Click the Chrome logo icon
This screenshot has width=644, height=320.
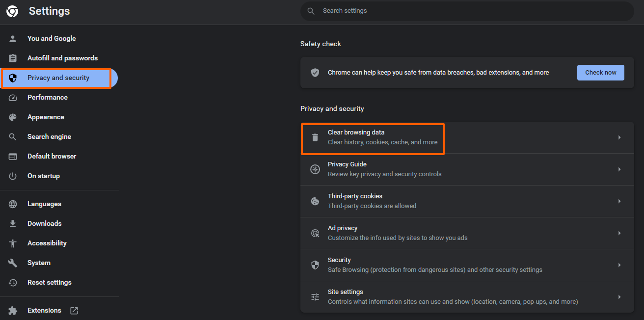[12, 11]
